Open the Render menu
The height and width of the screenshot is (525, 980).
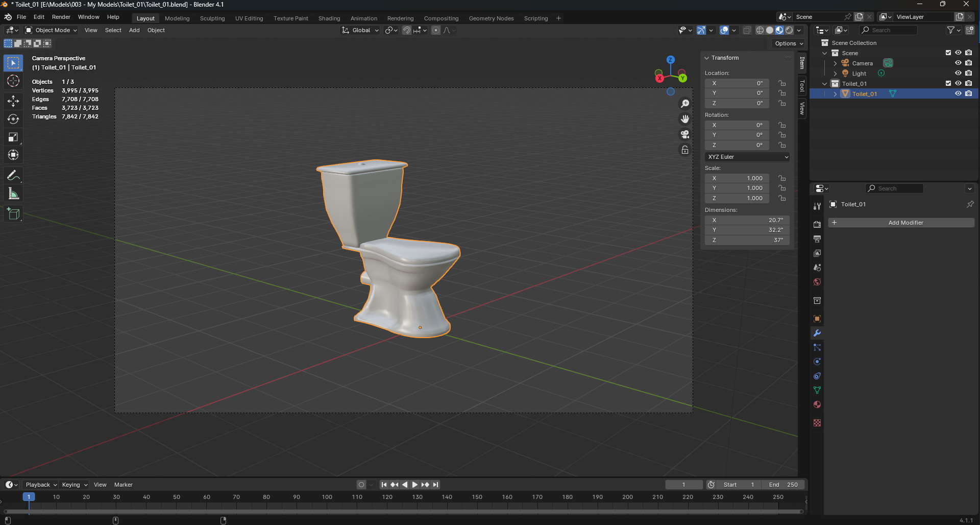[61, 17]
